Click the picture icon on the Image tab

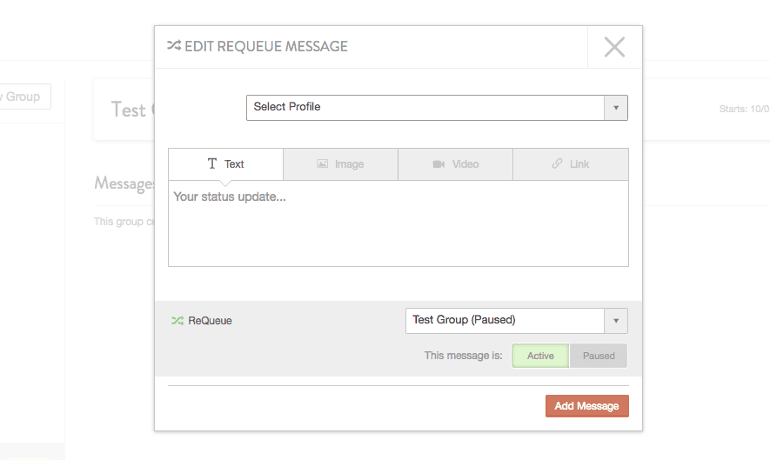pos(322,164)
